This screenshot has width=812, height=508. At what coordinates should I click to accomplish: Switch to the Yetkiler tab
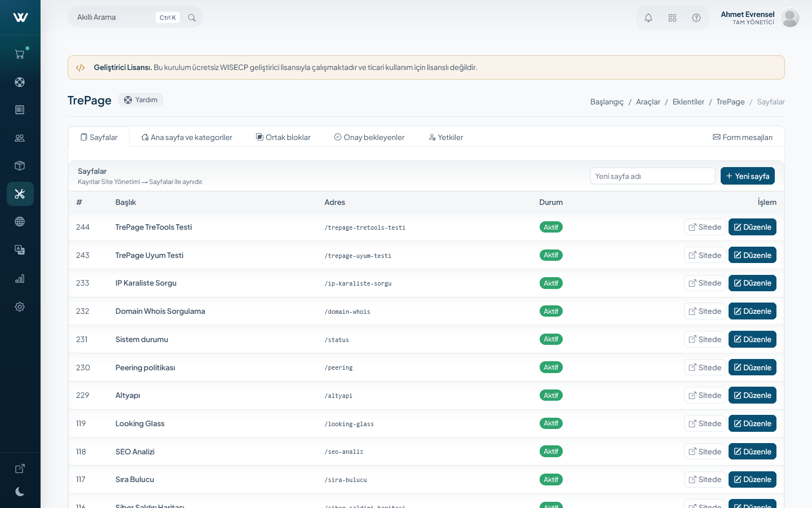pyautogui.click(x=446, y=137)
